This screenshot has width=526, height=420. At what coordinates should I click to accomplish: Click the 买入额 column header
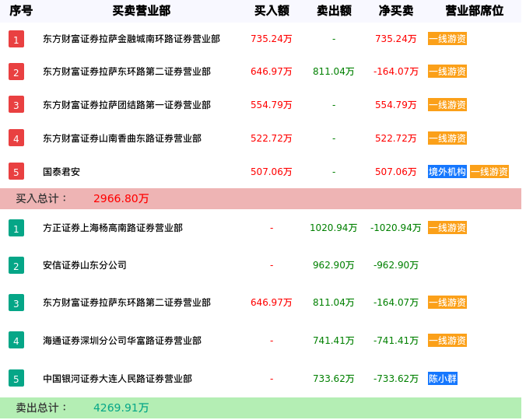point(272,11)
